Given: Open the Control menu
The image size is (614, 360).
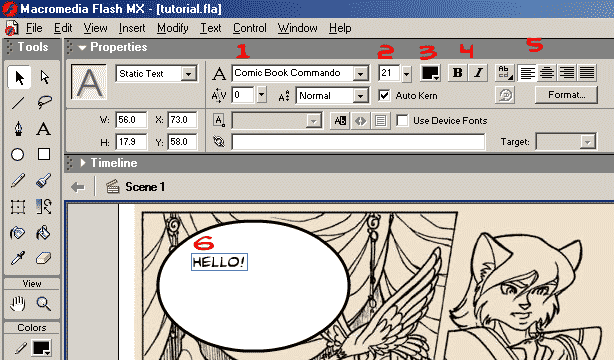Looking at the screenshot, I should [x=250, y=28].
